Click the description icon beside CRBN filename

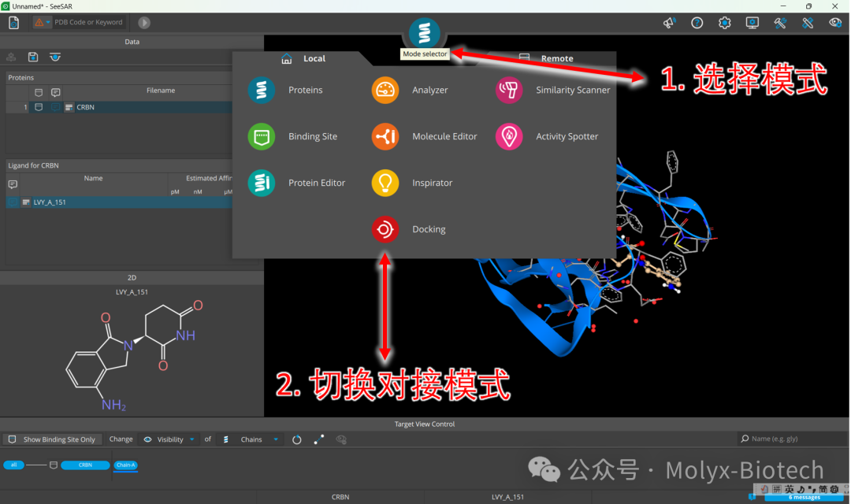click(x=69, y=107)
